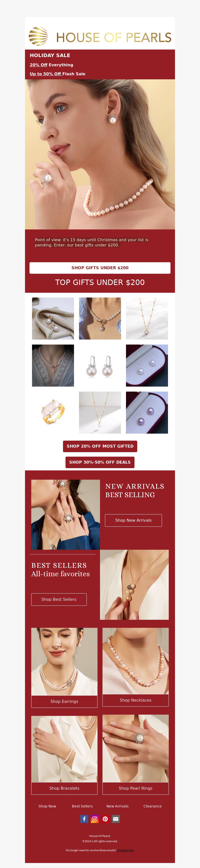The width and height of the screenshot is (200, 868).
Task: Open the pearl drop earrings product image
Action: (100, 366)
